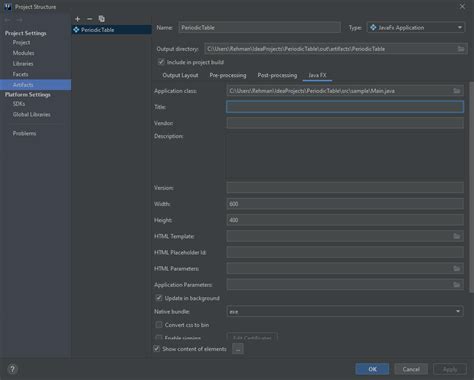
Task: Focus the Vendor input field
Action: (x=345, y=123)
